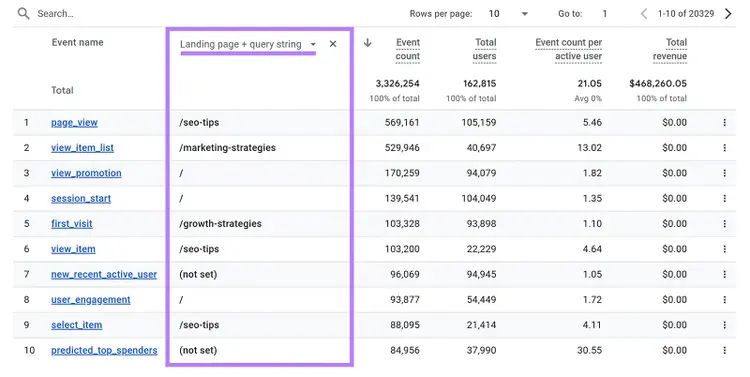
Task: Remove the secondary dimension with the X icon
Action: click(333, 44)
